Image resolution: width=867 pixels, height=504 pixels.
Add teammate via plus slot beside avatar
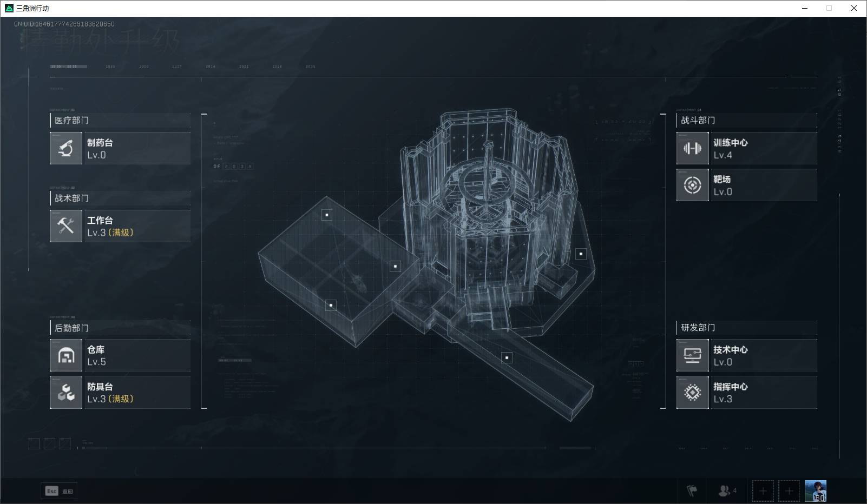pos(789,491)
